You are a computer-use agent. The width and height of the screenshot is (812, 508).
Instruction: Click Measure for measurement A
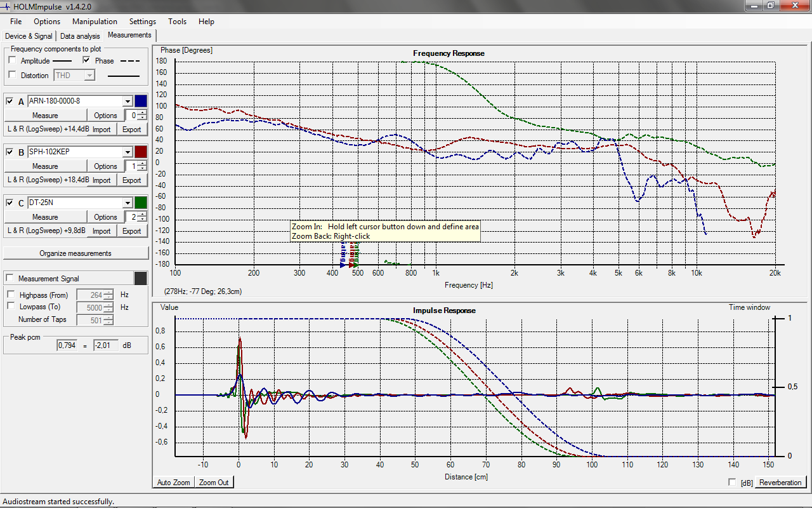(x=45, y=116)
